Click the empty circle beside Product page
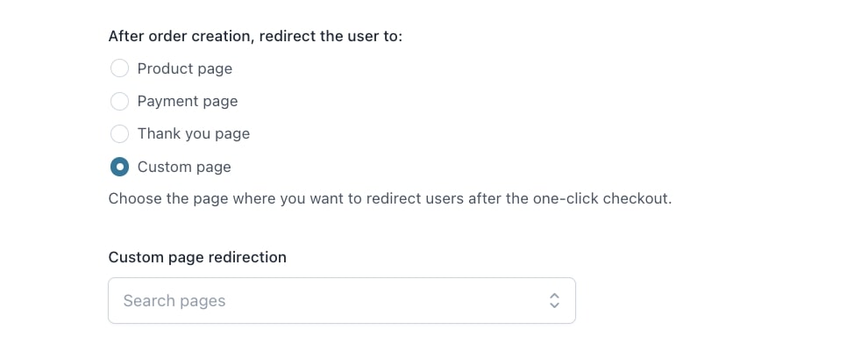The width and height of the screenshot is (868, 351). click(x=119, y=68)
